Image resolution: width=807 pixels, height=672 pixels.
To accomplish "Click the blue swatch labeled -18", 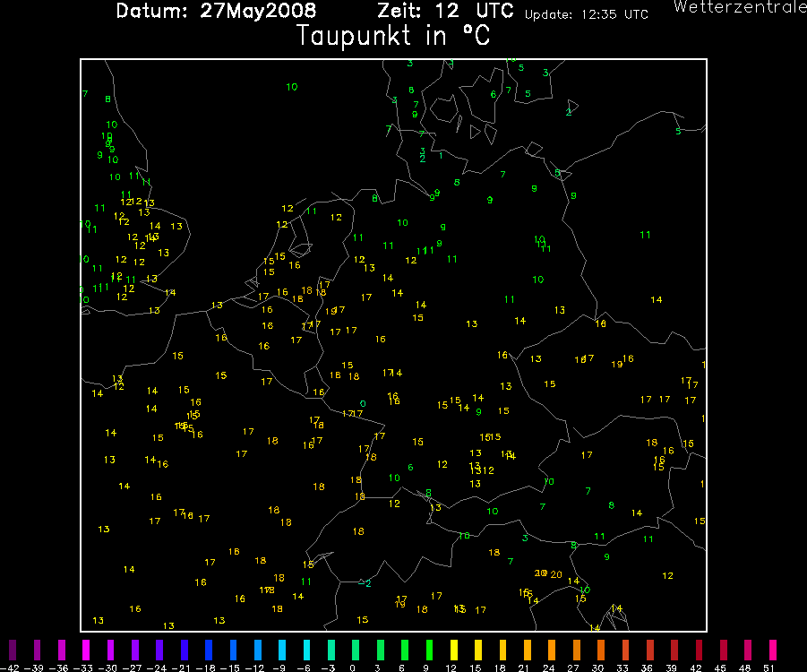I will (x=209, y=650).
